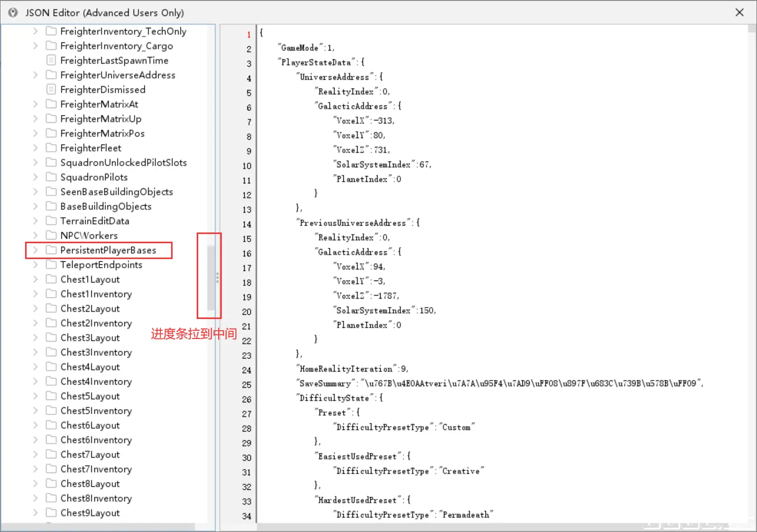The height and width of the screenshot is (532, 757).
Task: Expand the NPCWorkers node chevron
Action: click(x=35, y=236)
